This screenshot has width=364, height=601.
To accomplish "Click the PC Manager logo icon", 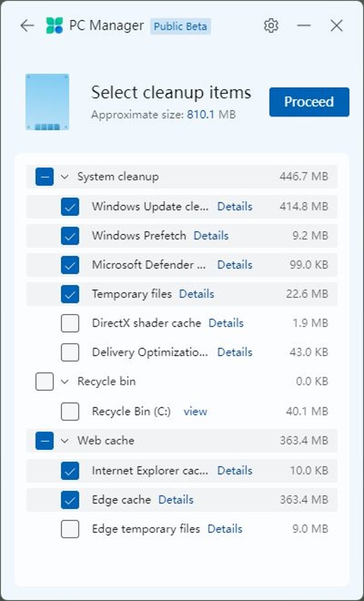I will pos(55,26).
